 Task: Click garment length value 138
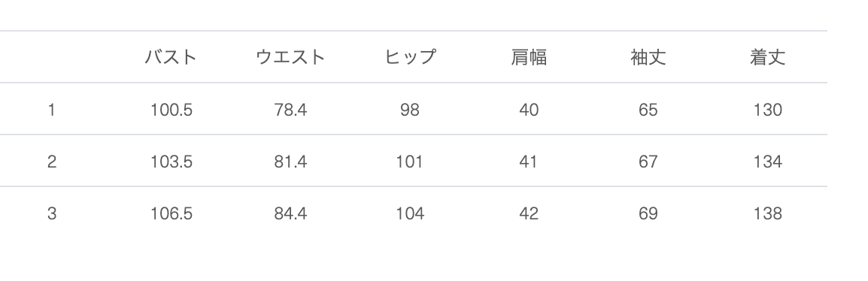point(767,213)
